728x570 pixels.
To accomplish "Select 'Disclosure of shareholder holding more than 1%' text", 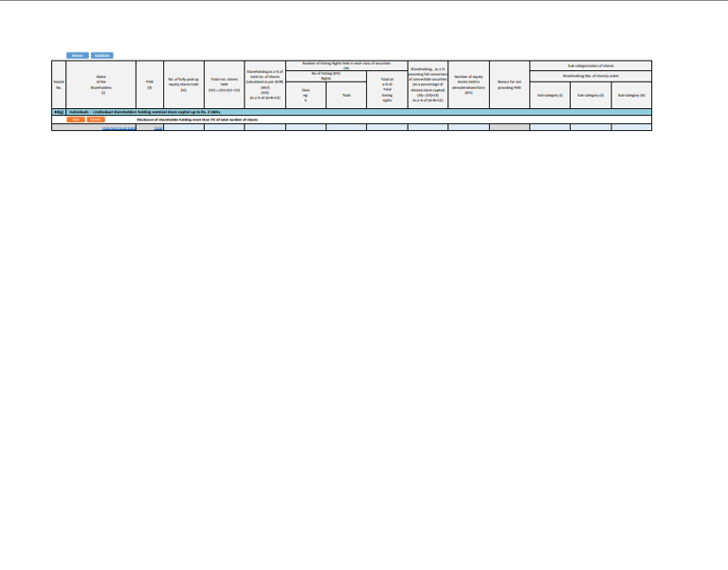I will coord(197,120).
